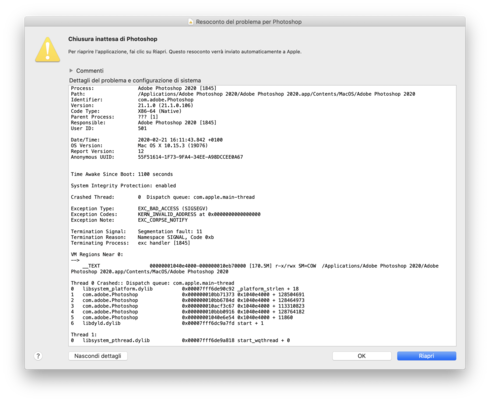This screenshot has width=490, height=402.
Task: Click the OK button
Action: 362,356
